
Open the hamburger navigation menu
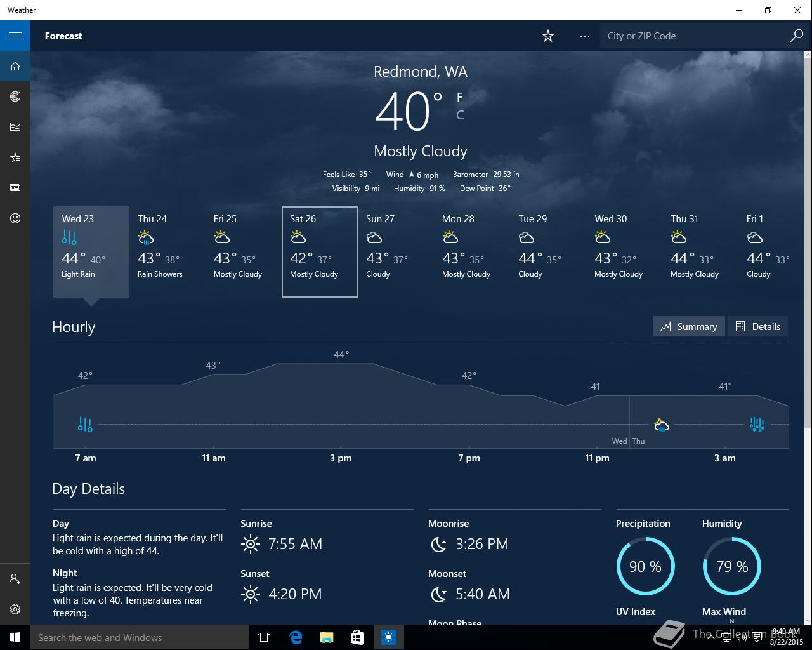click(15, 36)
